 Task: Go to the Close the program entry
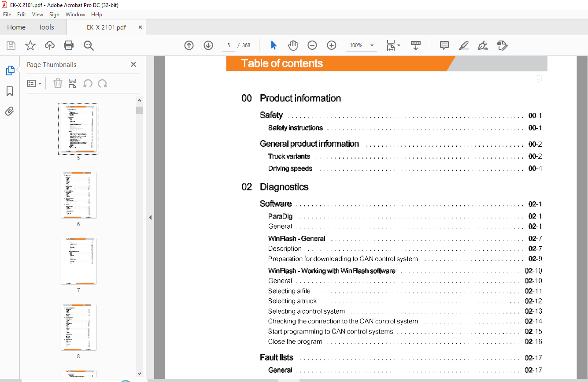point(295,341)
